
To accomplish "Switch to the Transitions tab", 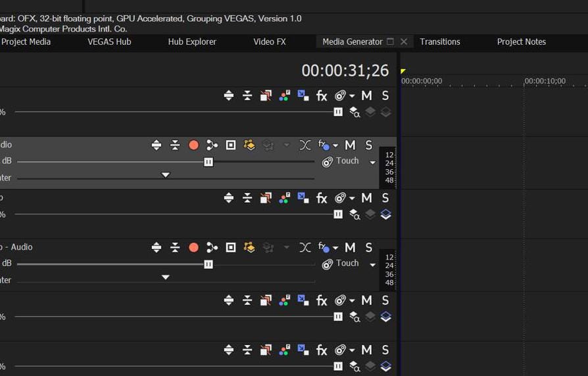I will pyautogui.click(x=440, y=41).
